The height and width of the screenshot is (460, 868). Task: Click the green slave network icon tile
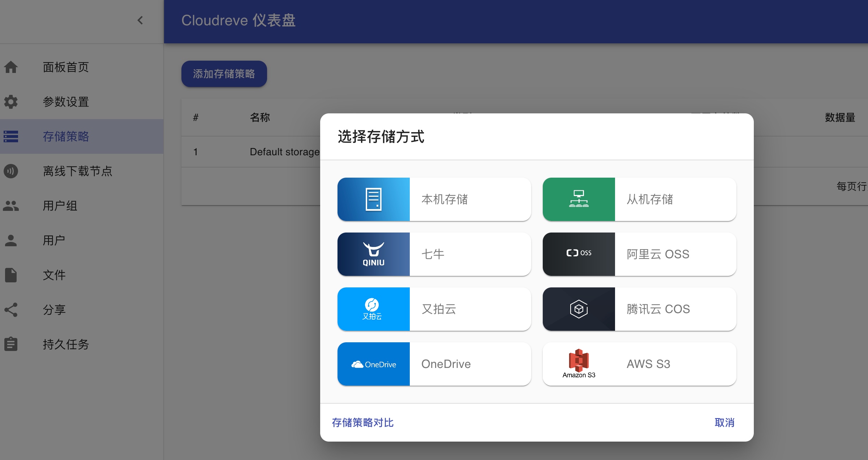579,199
